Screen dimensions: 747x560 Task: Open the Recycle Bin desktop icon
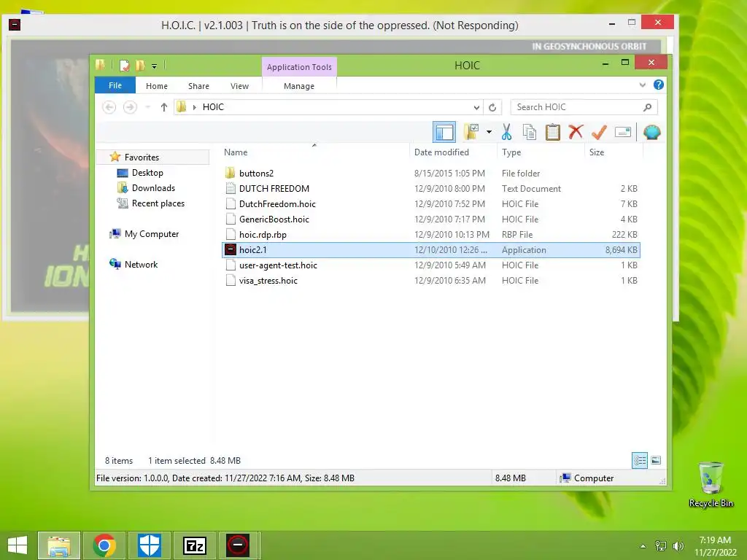[x=711, y=485]
